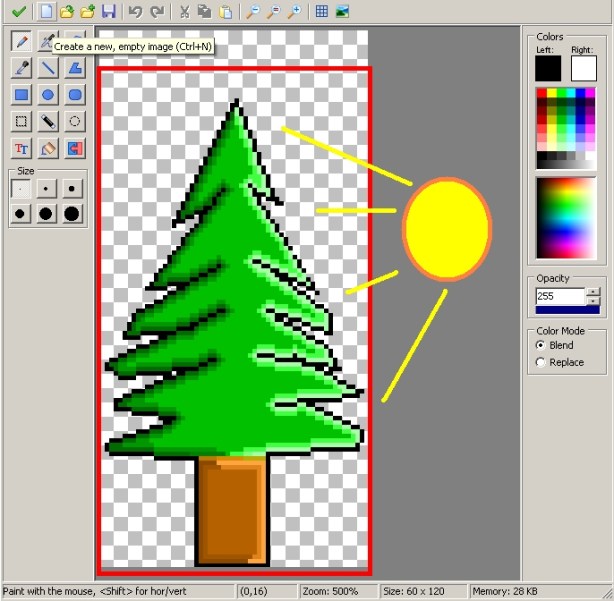Click the green checkmark apply icon
The height and width of the screenshot is (601, 614).
18,12
